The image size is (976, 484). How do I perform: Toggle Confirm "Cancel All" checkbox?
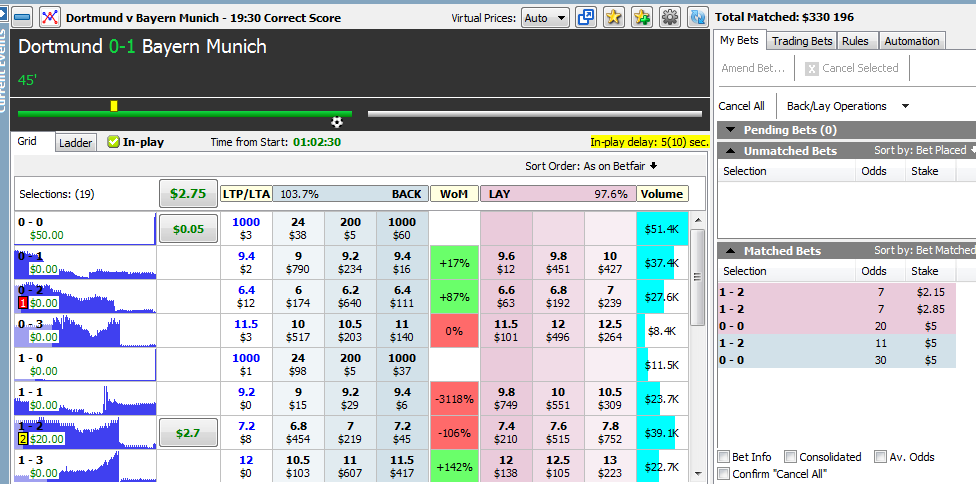724,473
